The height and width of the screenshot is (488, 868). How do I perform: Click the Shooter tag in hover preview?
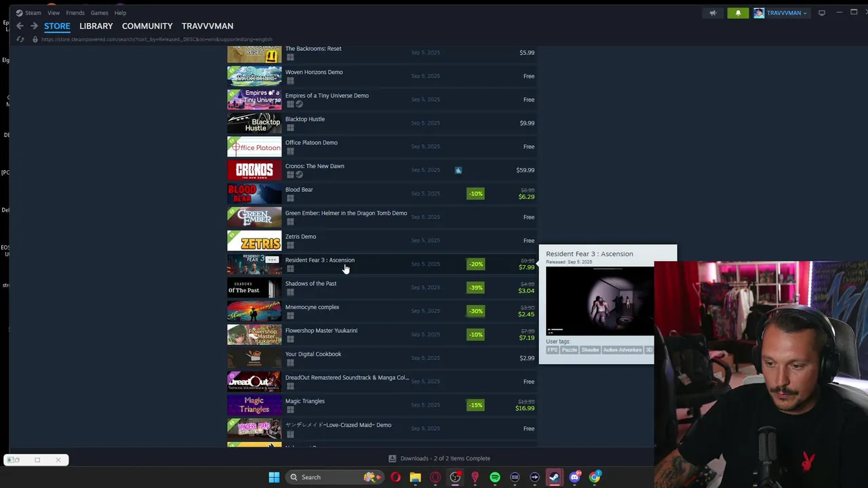pos(590,350)
